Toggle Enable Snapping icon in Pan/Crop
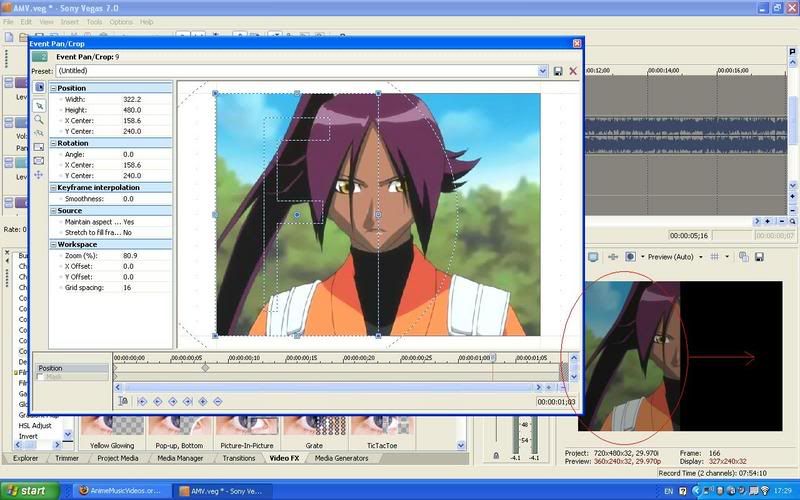 [x=39, y=133]
